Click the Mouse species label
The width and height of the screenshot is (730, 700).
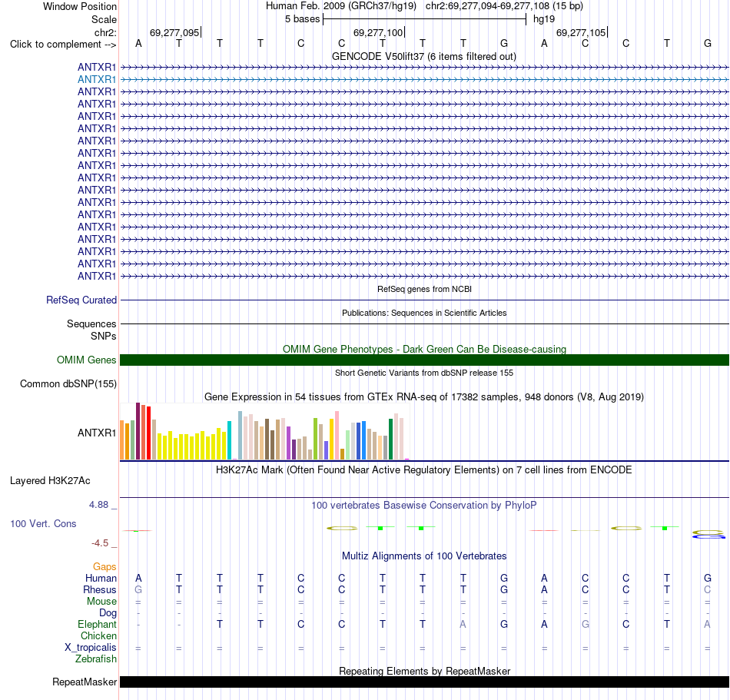click(101, 602)
